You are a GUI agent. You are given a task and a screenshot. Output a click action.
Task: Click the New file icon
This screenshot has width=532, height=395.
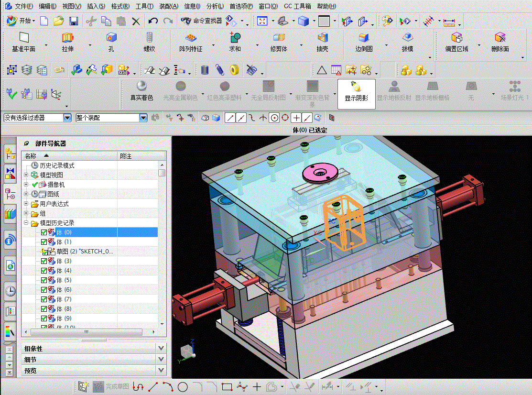pos(44,21)
